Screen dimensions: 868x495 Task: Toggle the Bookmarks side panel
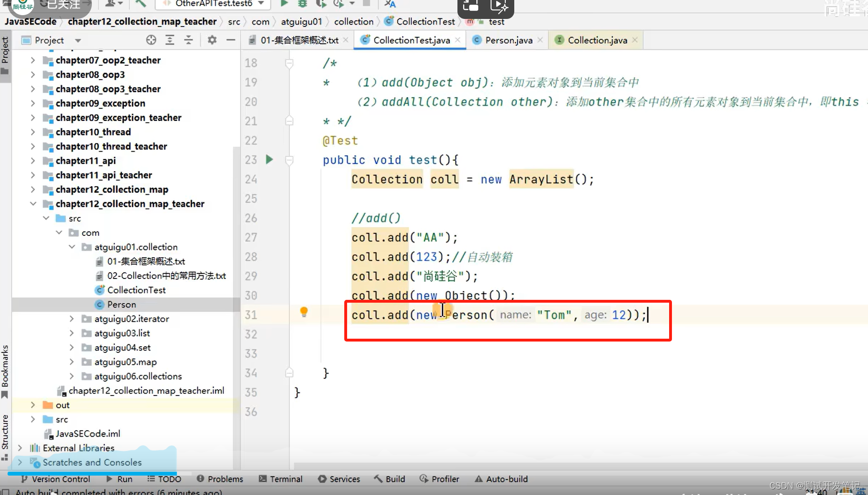[x=5, y=372]
